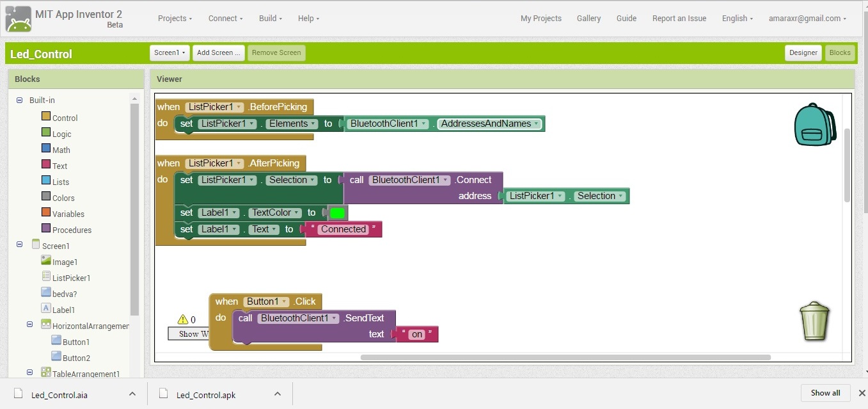Select the Lists blocks color icon
The height and width of the screenshot is (409, 868).
click(46, 180)
